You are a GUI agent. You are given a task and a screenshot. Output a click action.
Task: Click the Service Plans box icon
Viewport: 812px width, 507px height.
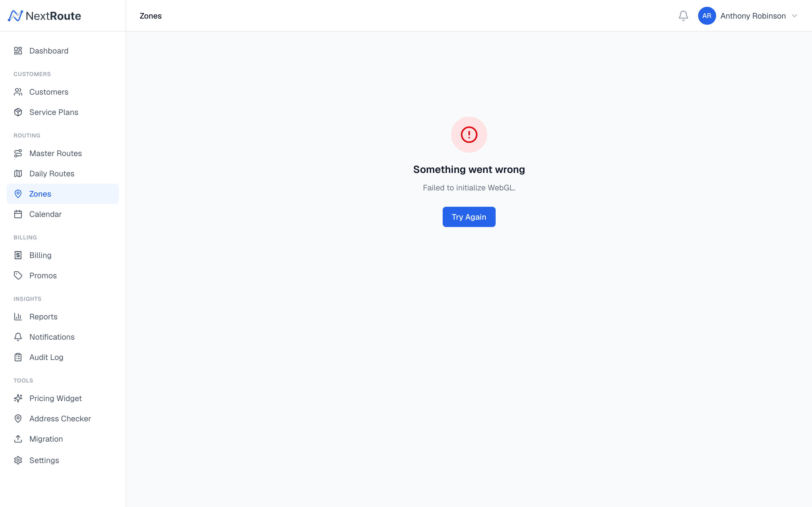18,112
